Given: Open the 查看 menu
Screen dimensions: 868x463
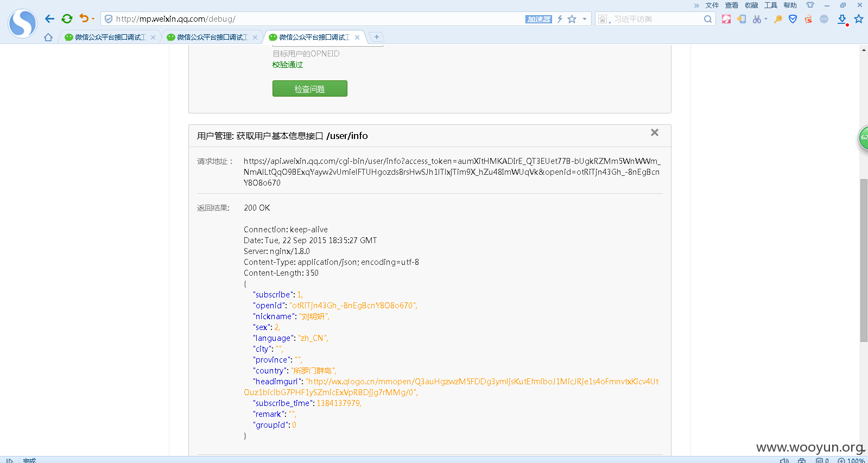Looking at the screenshot, I should (x=732, y=5).
